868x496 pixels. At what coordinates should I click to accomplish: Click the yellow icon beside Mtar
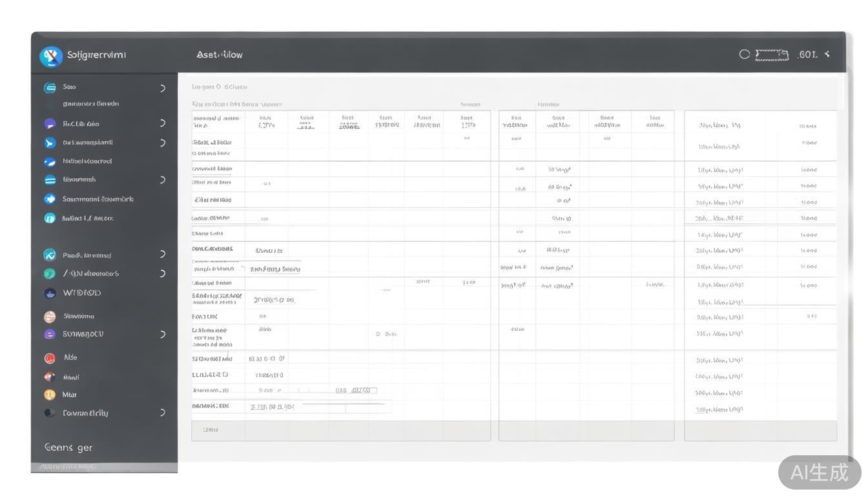50,395
